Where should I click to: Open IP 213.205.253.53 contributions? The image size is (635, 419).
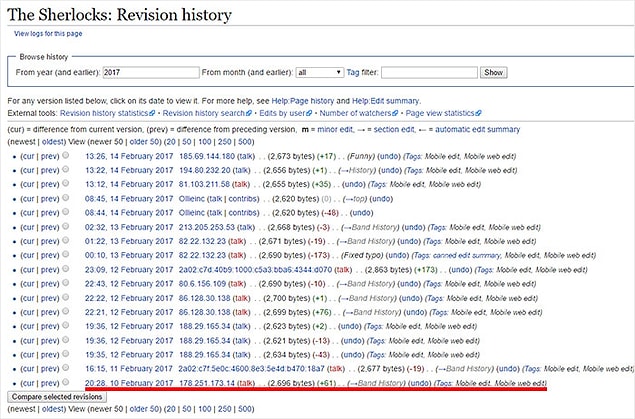[207, 227]
